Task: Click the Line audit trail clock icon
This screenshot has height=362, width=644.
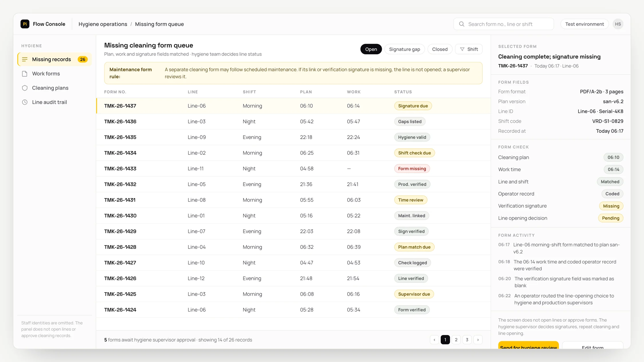Action: [x=25, y=102]
